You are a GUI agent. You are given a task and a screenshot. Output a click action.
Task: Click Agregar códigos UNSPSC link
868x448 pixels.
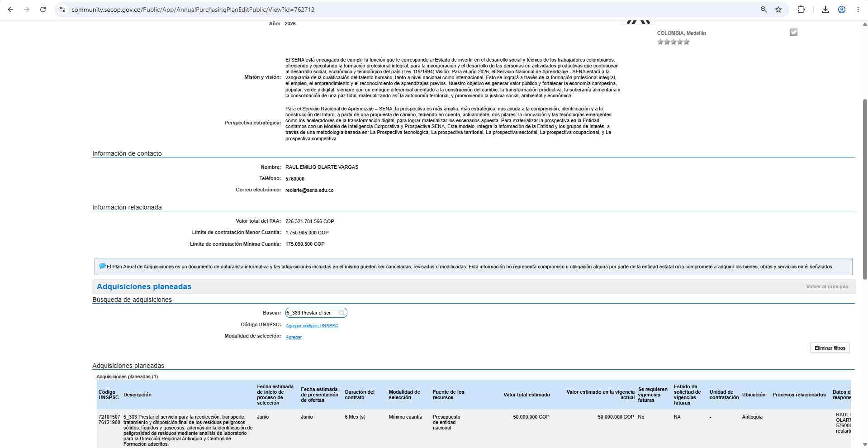coord(312,326)
